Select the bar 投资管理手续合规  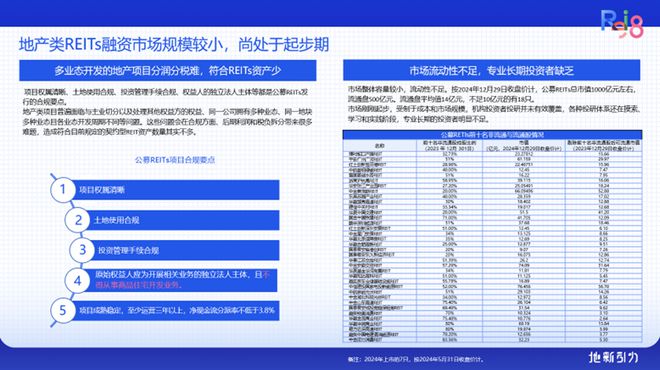coord(185,250)
